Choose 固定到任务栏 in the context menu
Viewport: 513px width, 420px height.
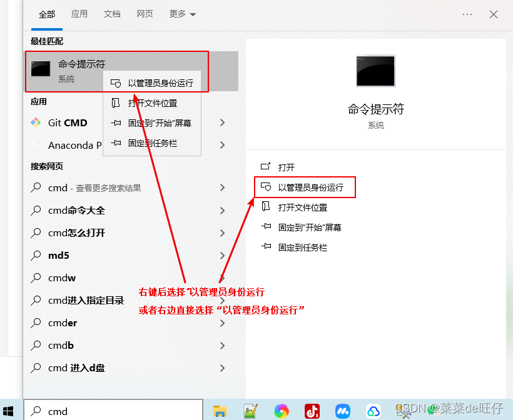pos(152,143)
